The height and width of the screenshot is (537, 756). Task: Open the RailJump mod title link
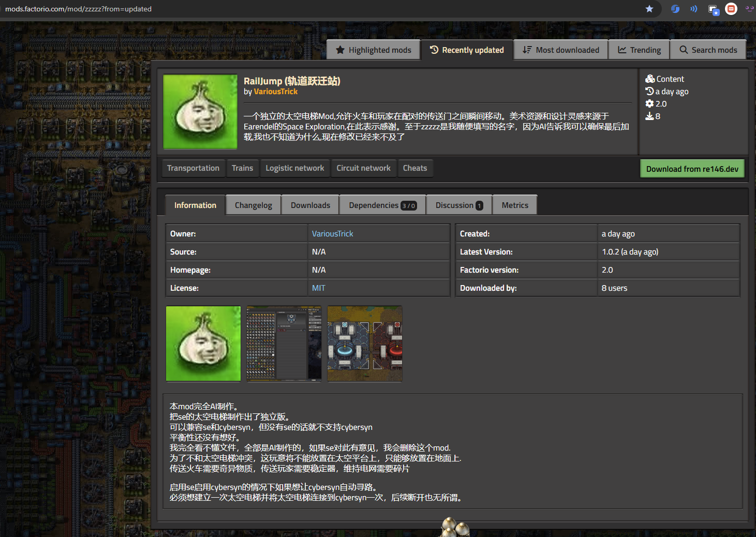click(x=292, y=81)
